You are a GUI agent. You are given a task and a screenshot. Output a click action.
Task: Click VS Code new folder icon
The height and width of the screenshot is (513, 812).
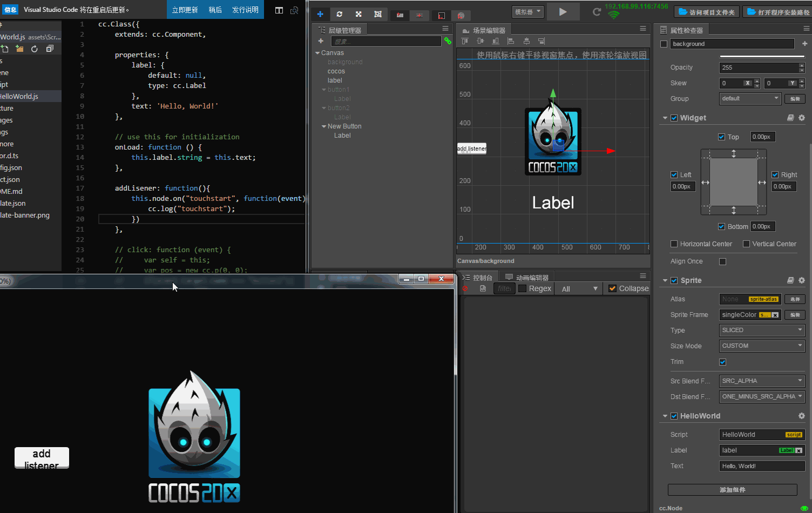[19, 49]
